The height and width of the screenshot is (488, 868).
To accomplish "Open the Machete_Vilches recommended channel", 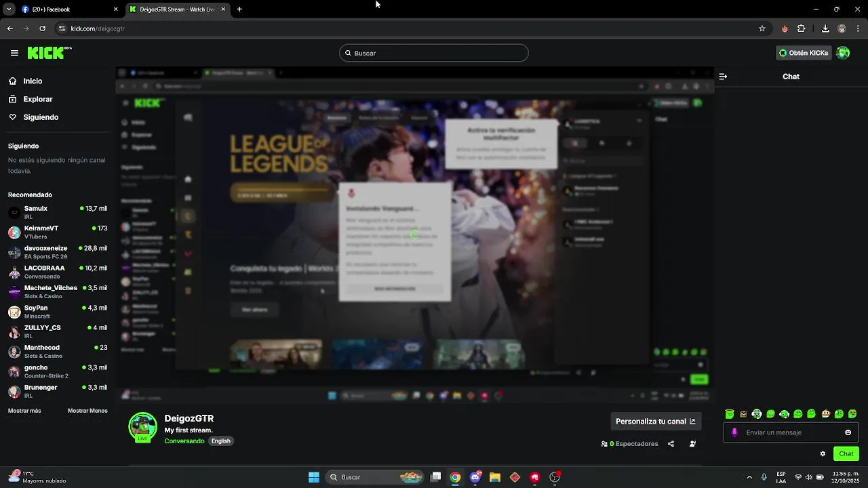I will click(x=58, y=292).
